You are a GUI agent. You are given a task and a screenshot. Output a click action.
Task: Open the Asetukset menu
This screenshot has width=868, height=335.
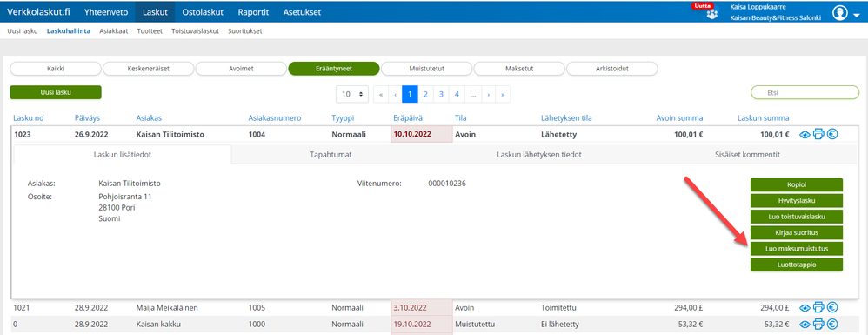(x=302, y=12)
